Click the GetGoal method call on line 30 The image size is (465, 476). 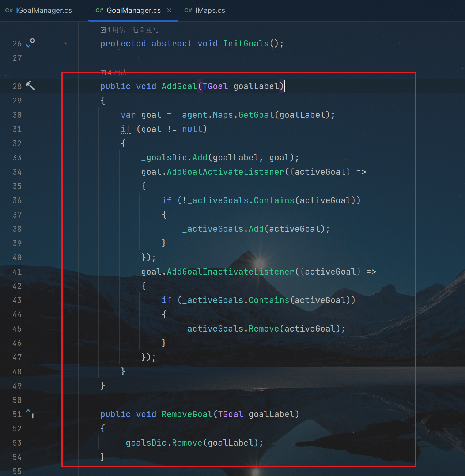[256, 115]
